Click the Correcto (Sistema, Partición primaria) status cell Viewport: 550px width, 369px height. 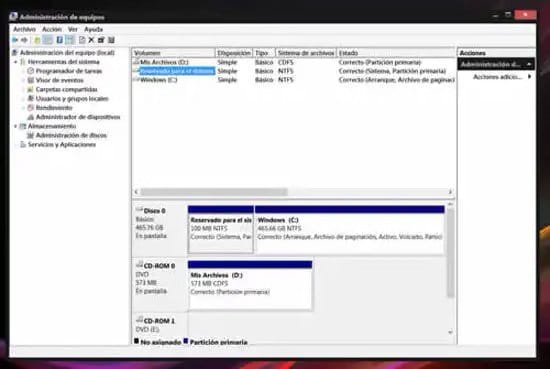click(392, 71)
